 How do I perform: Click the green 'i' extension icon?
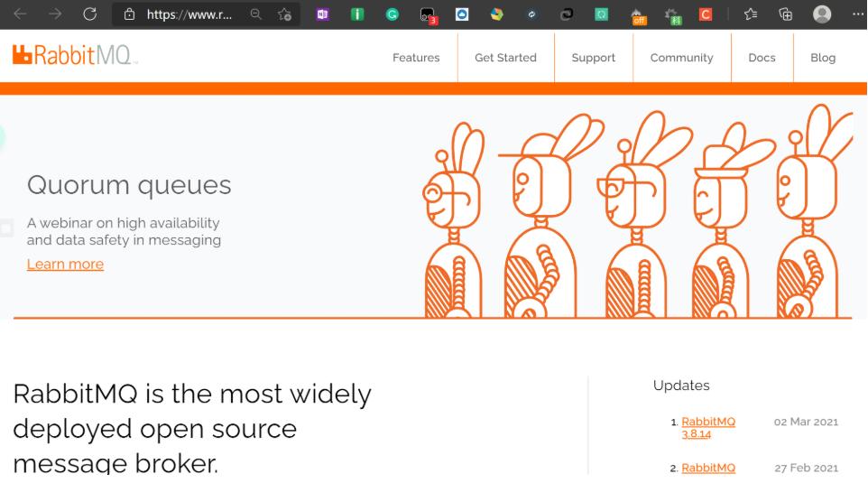point(357,14)
